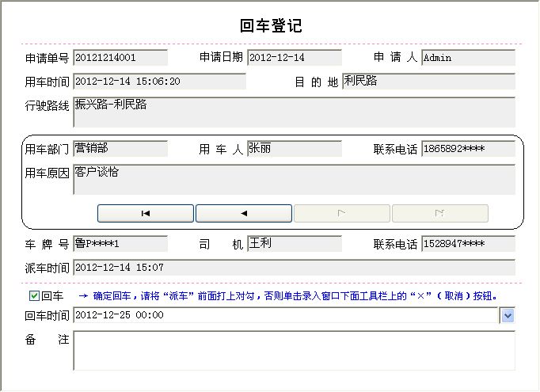Go to previous record navigation button

tap(244, 213)
